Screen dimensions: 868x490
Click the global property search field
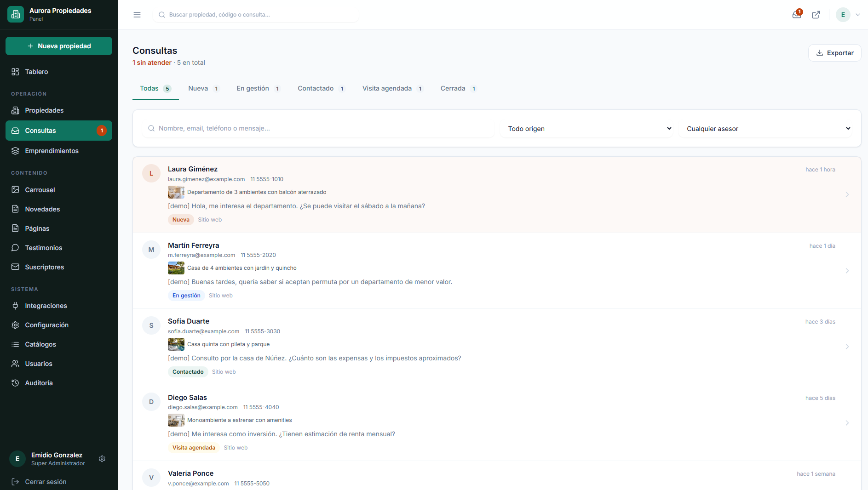tap(256, 15)
